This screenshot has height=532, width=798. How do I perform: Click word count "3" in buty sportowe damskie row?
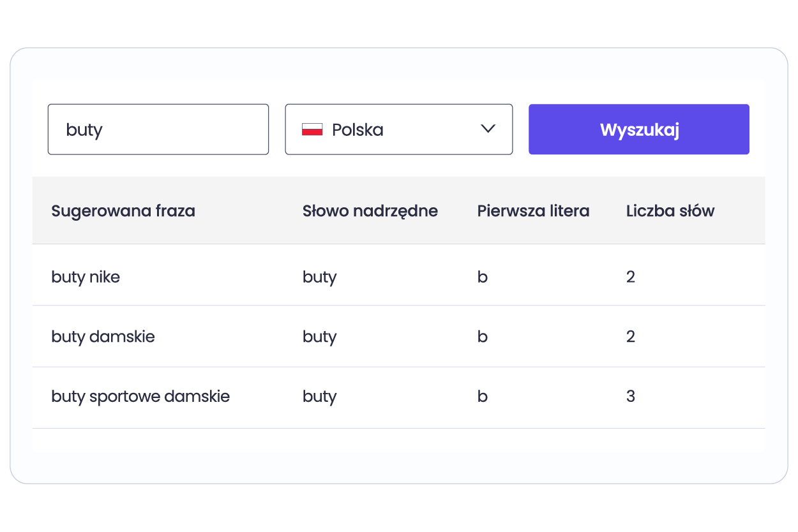[x=631, y=396]
